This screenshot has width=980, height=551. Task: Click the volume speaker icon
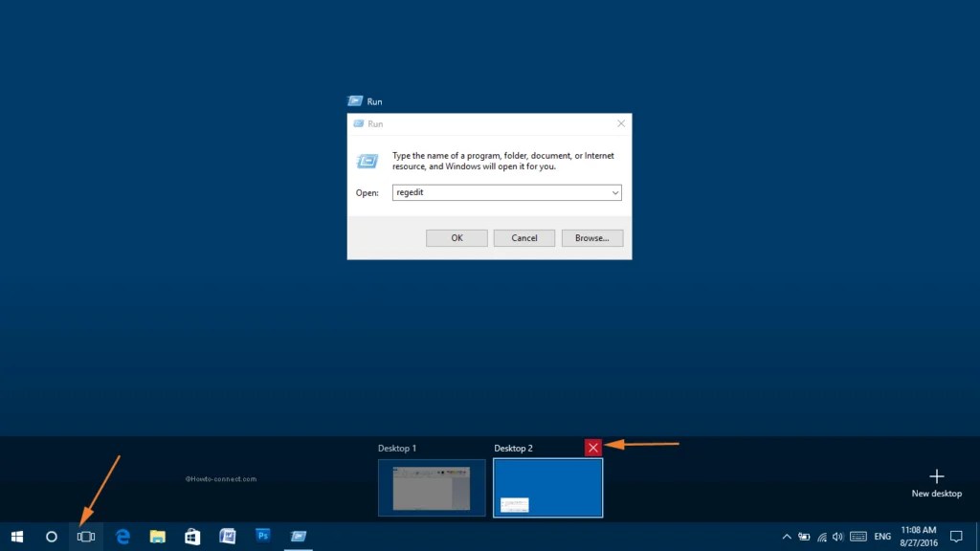837,537
